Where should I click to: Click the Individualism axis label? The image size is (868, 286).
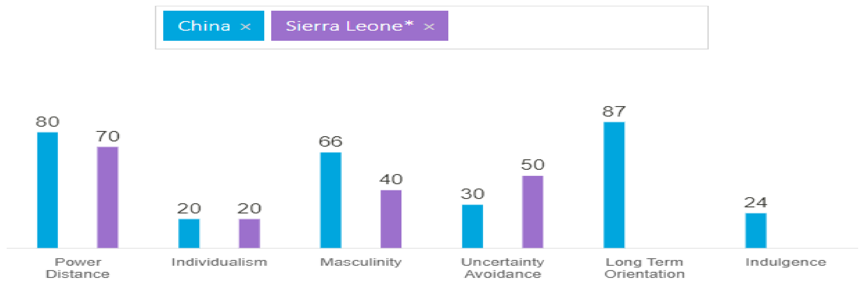tap(219, 262)
